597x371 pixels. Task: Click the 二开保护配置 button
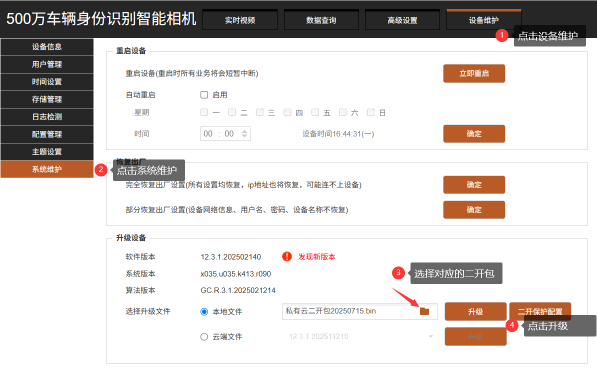pos(540,312)
